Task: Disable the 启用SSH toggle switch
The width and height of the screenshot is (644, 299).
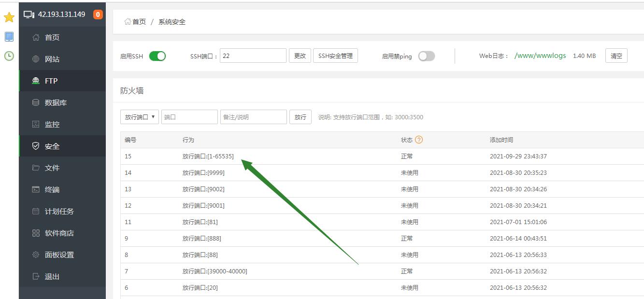Action: 157,56
